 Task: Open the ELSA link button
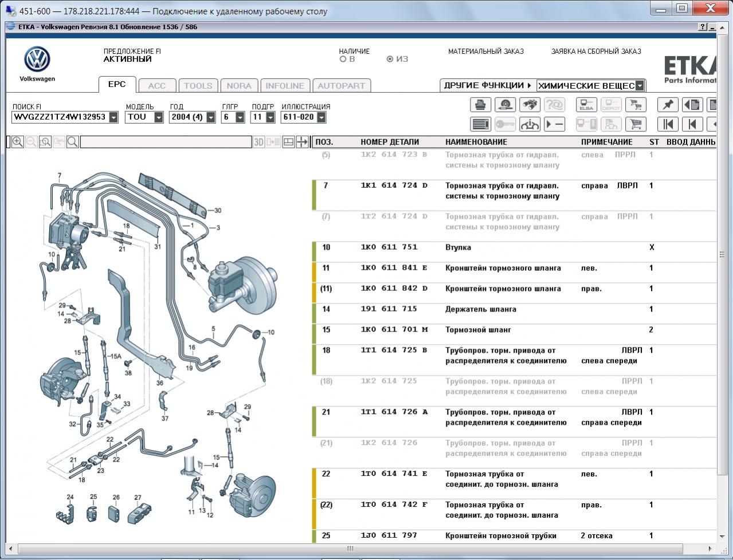point(586,105)
